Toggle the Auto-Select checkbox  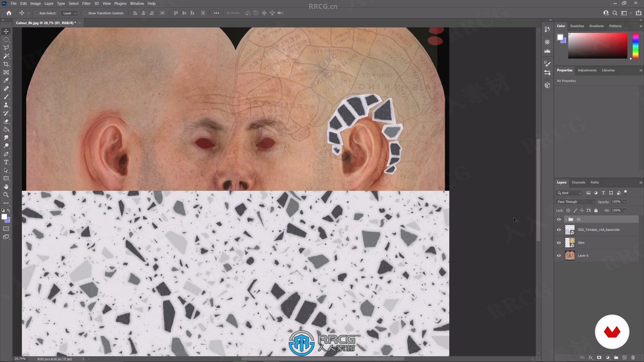(x=37, y=13)
